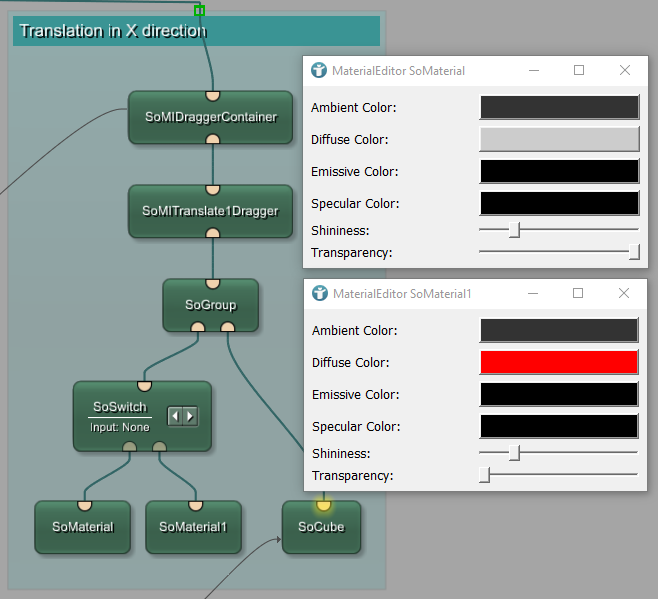
Task: Click the SoMaterial Emissive Color swatch
Action: [559, 171]
